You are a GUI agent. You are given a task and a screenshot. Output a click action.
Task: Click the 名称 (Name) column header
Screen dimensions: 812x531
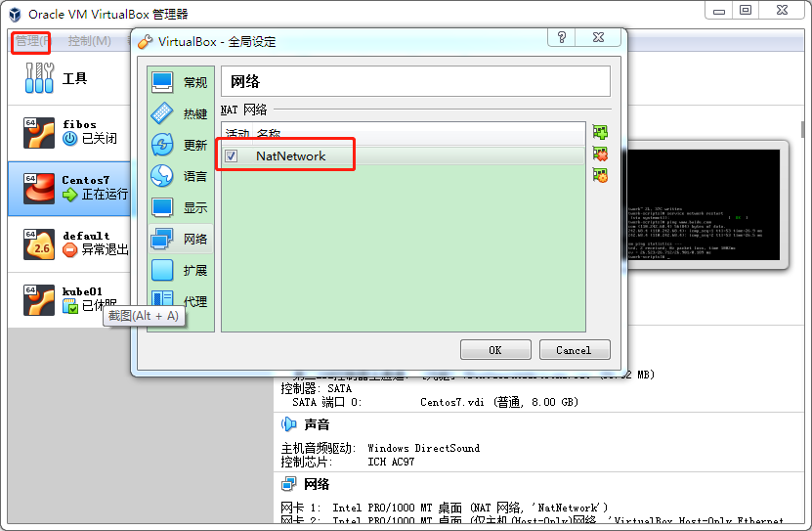tap(269, 134)
